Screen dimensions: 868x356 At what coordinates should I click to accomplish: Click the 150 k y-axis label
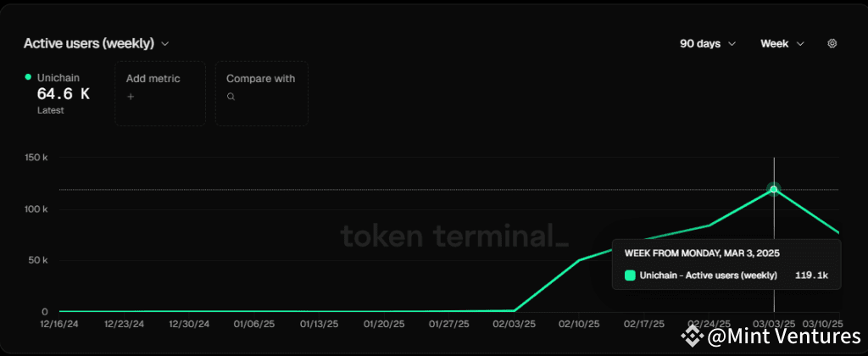(35, 158)
